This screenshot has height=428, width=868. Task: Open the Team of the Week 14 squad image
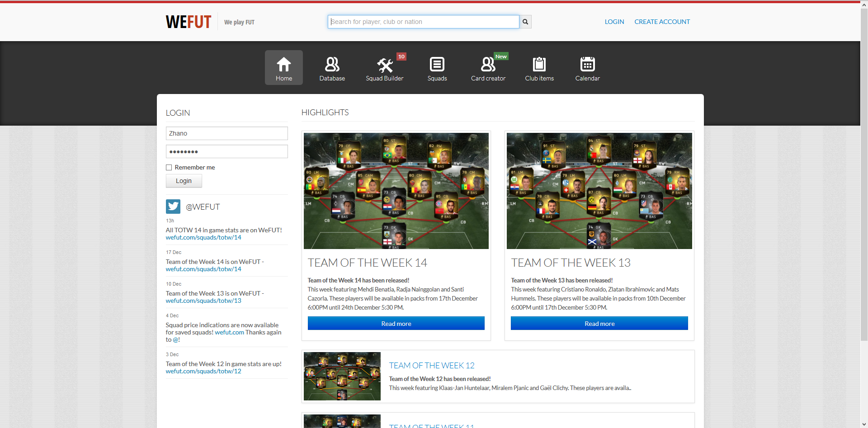point(396,191)
